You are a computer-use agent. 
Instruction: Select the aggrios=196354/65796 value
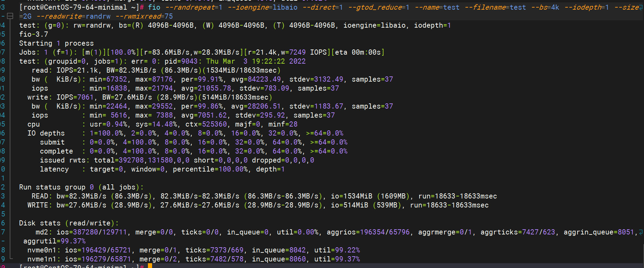pyautogui.click(x=368, y=232)
